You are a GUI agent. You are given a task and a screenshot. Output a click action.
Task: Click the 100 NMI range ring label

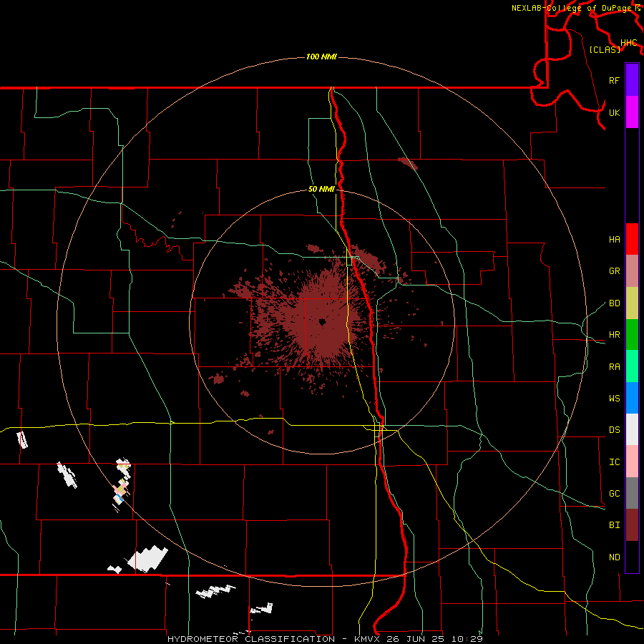[x=321, y=57]
